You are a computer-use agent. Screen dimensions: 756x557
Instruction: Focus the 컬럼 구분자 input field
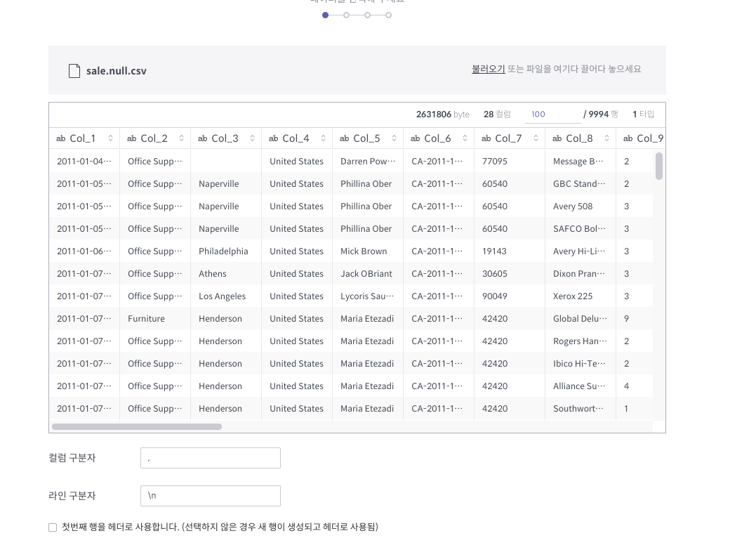210,458
